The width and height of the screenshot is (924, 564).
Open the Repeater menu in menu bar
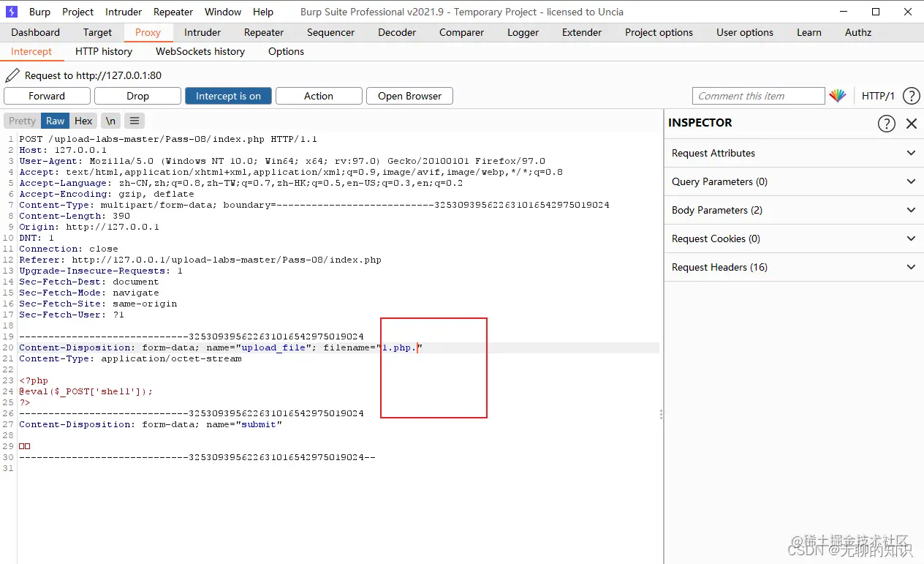click(173, 12)
